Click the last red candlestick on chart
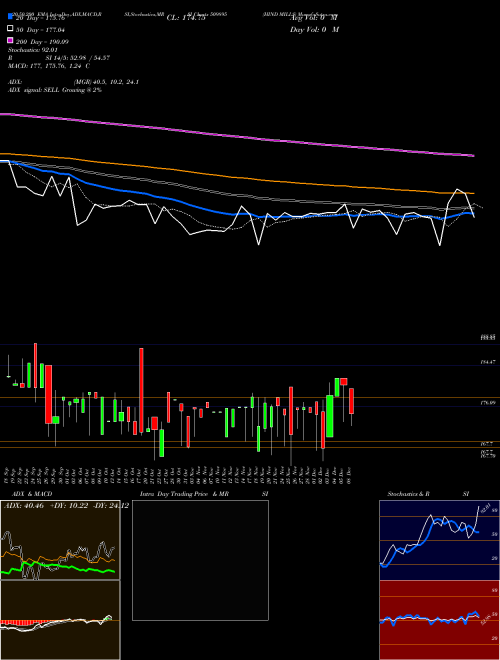Screen dimensions: 500x660 (351, 401)
